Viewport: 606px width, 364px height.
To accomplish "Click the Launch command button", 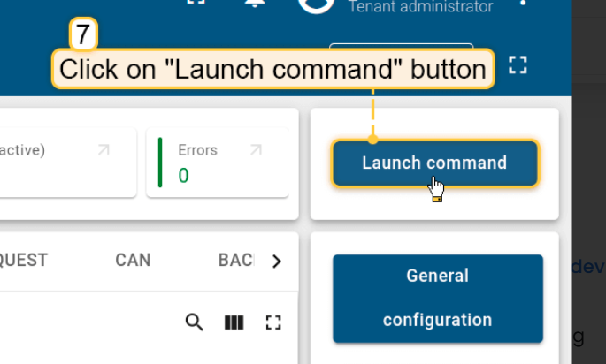I will 434,163.
